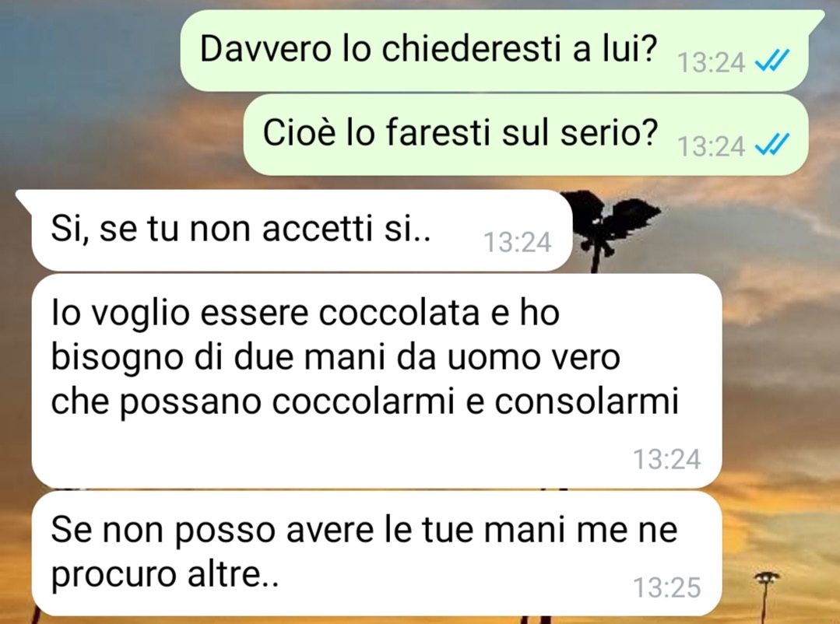Click the street lamp silhouette in the wallpaper
Viewport: 840px width, 624px height.
click(767, 594)
